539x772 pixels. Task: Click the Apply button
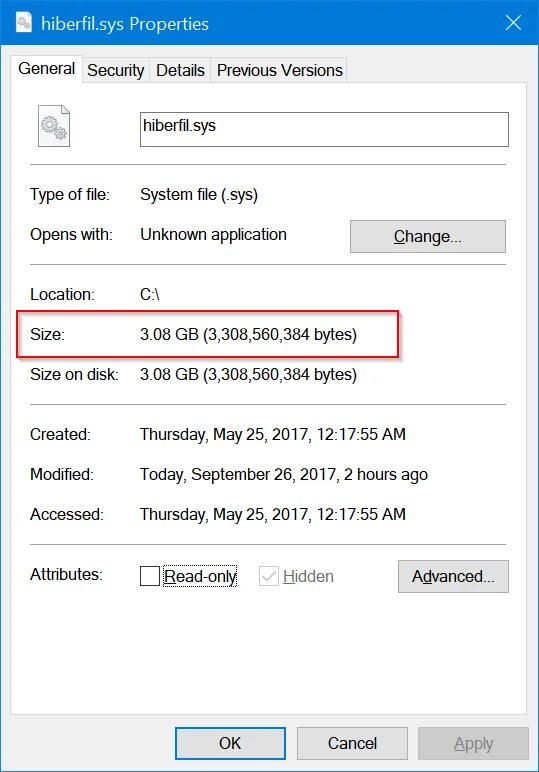pos(473,743)
